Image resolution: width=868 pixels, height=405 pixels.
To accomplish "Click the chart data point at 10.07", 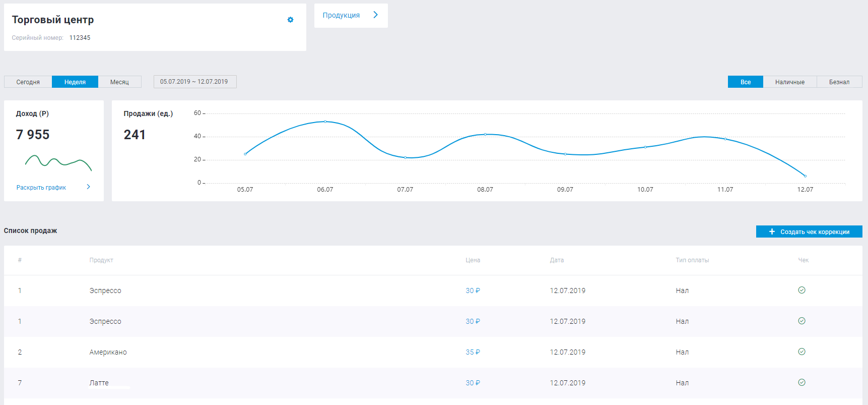I will (x=645, y=147).
